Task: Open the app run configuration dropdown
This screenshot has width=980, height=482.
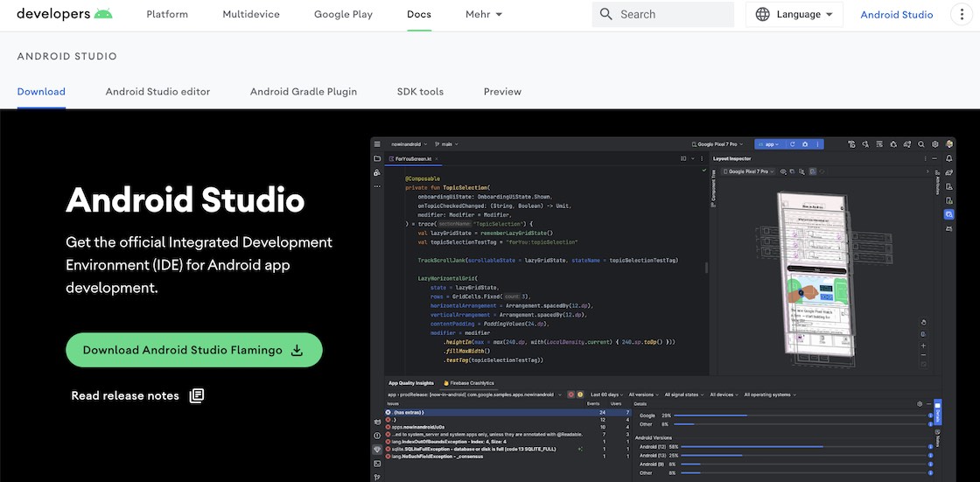Action: point(769,143)
